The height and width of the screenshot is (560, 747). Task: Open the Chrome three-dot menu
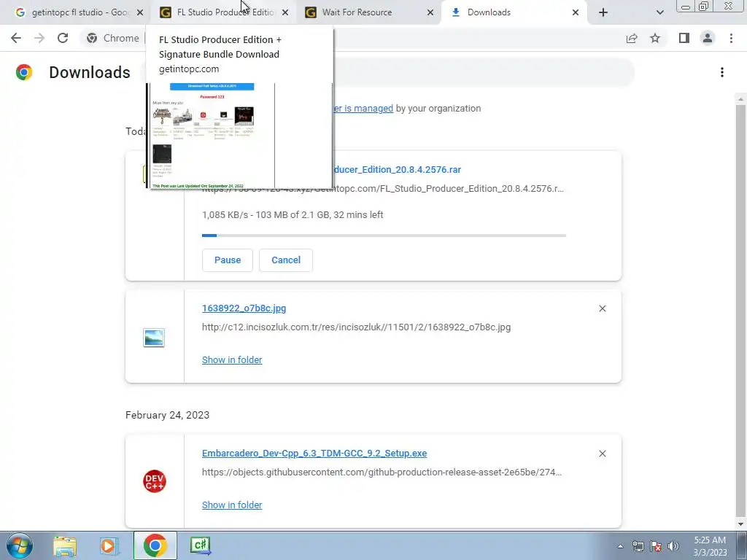point(731,38)
